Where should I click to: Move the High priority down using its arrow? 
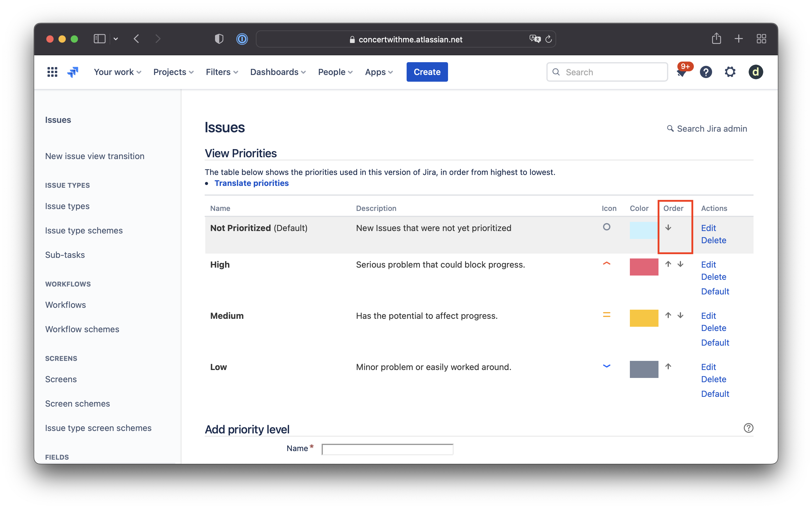(x=681, y=265)
